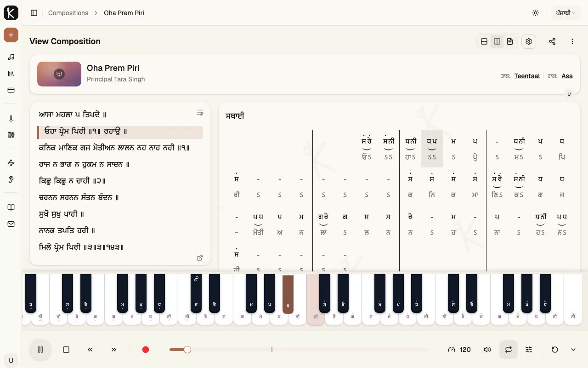
Task: Open the music note compositions icon
Action: pyautogui.click(x=11, y=57)
